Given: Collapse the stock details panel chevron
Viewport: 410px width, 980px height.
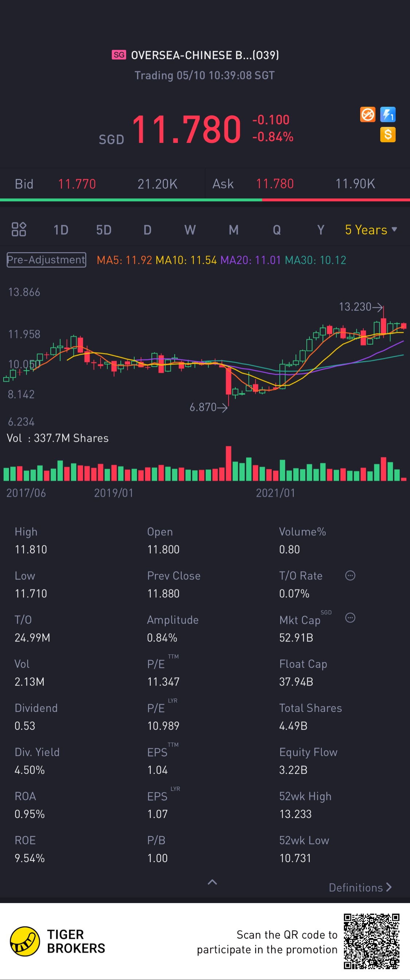Looking at the screenshot, I should coord(212,882).
